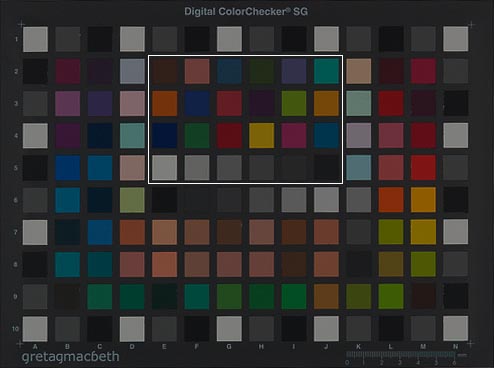Pick the amber orange patch at M6
Screen dimensions: 494x368
coord(423,200)
